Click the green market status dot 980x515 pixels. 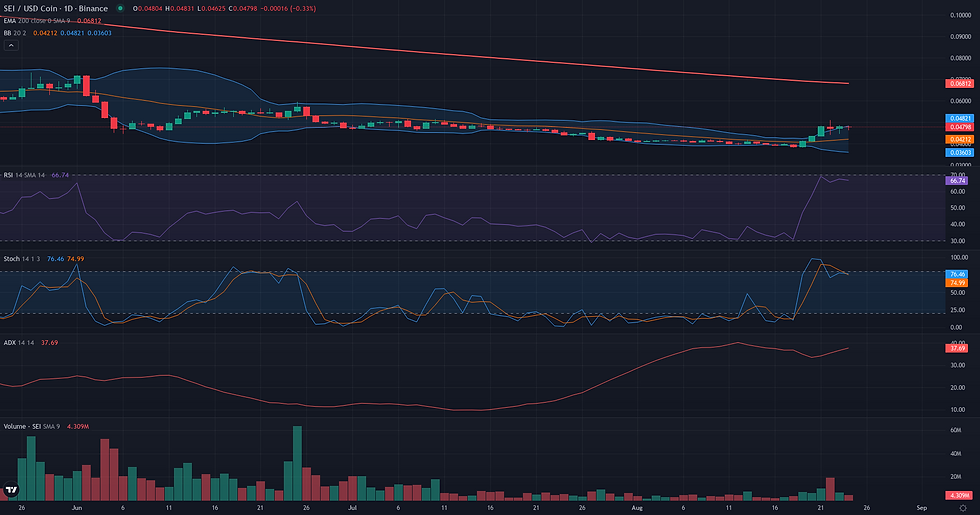pyautogui.click(x=120, y=9)
